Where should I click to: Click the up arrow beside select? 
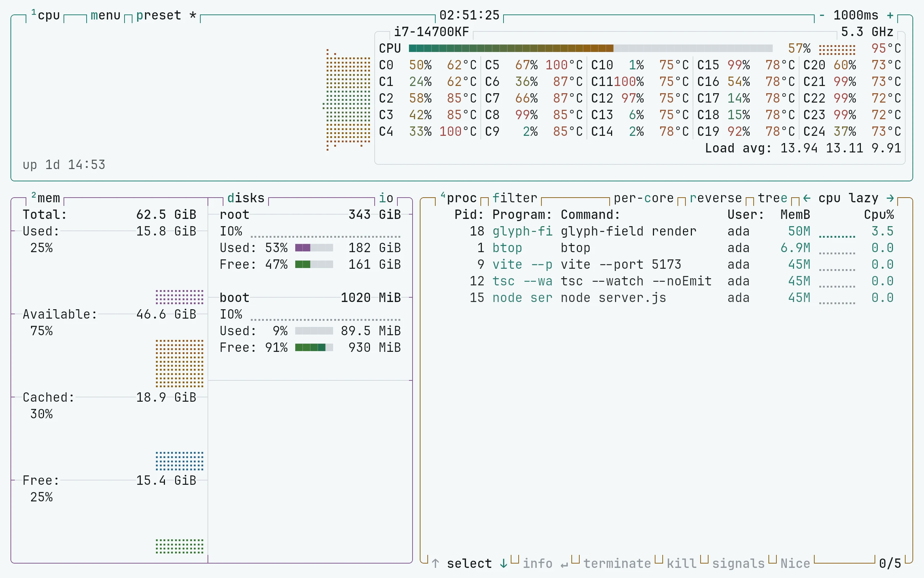tap(435, 564)
